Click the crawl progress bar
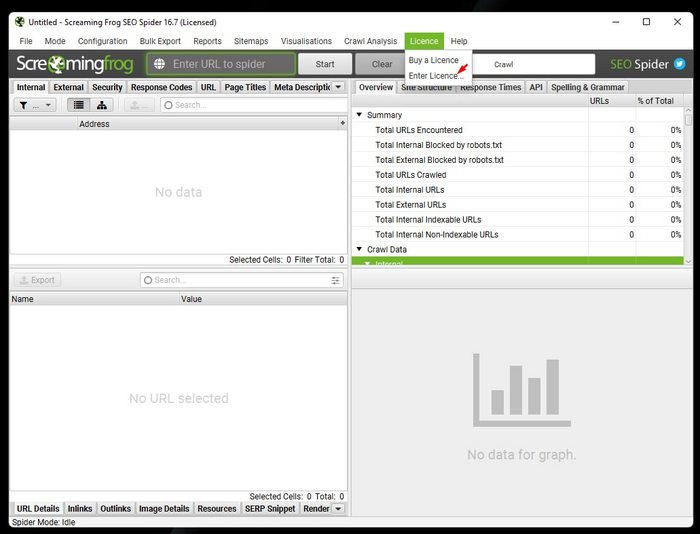 pos(533,64)
